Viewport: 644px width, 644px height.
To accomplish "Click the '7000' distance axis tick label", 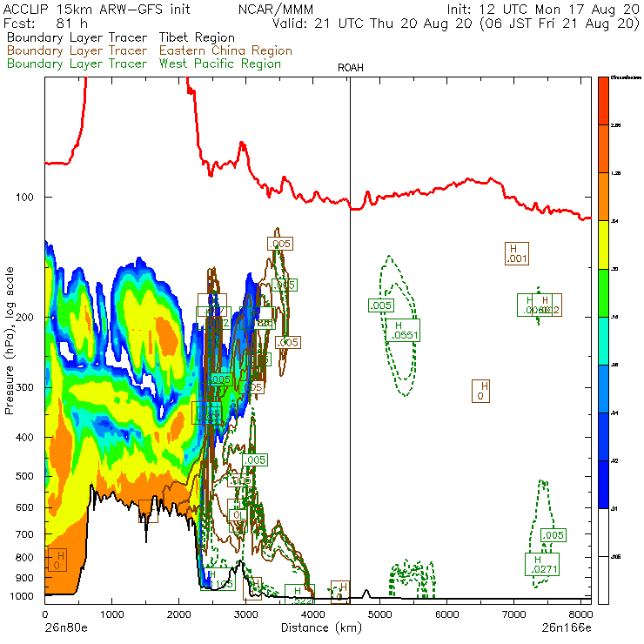I will coord(513,614).
